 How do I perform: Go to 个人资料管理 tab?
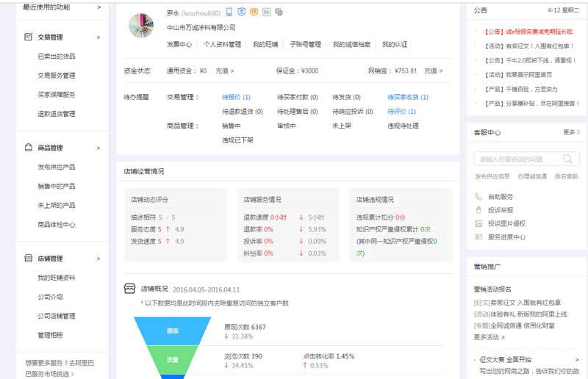coord(223,44)
